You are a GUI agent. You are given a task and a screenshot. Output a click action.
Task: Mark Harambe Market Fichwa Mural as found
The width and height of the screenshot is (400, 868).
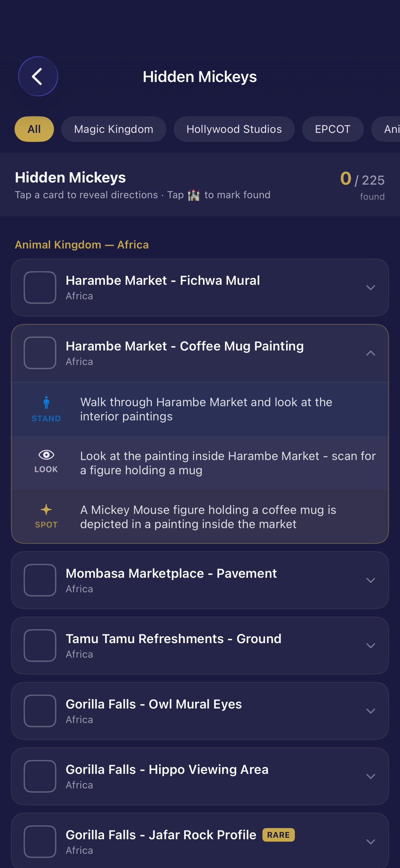click(40, 288)
